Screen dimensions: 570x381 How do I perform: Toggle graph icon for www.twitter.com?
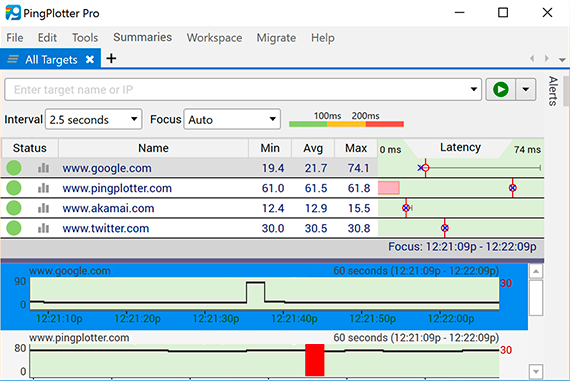[x=43, y=228]
